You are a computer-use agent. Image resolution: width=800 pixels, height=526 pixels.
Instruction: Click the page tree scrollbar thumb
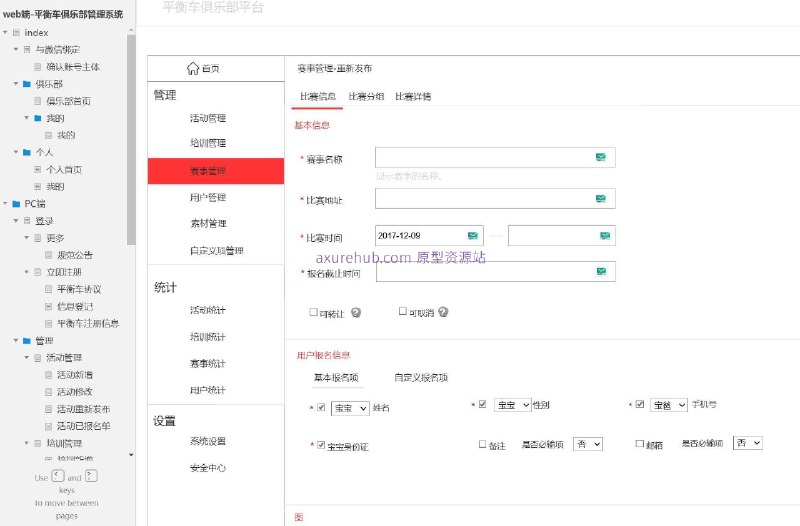coord(131,140)
